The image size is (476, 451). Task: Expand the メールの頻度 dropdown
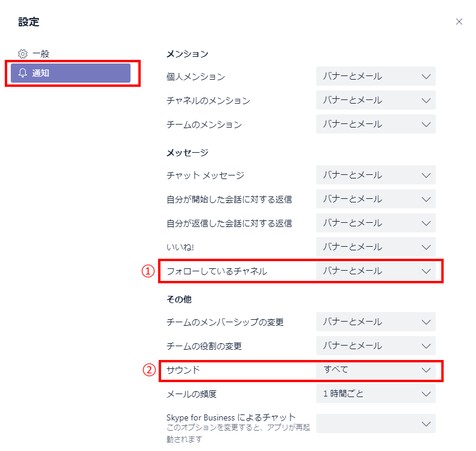coord(375,394)
